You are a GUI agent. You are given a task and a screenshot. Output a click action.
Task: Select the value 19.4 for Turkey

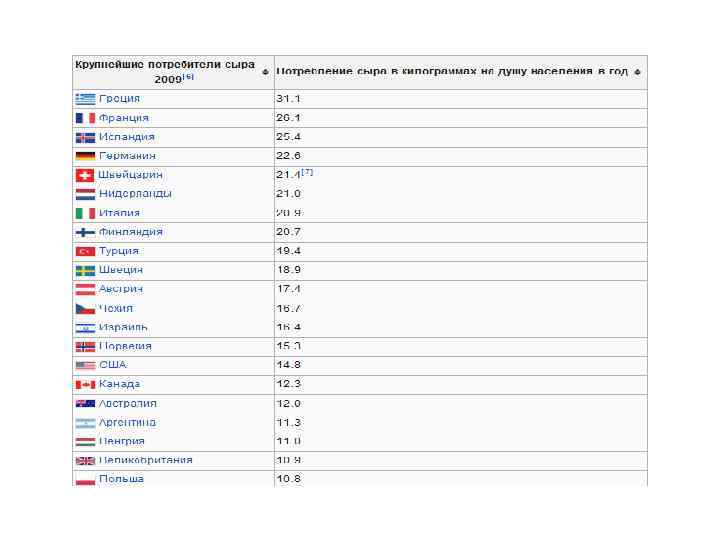point(288,251)
